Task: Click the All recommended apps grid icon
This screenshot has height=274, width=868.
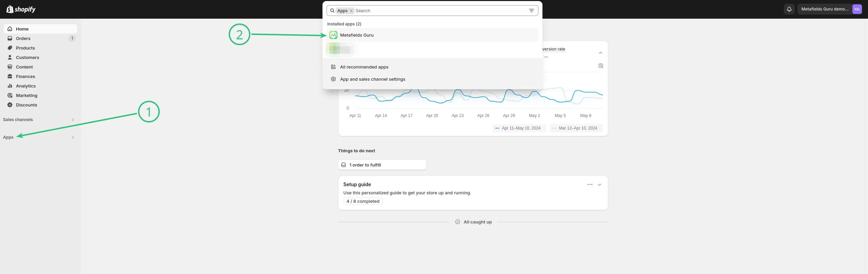Action: [333, 67]
